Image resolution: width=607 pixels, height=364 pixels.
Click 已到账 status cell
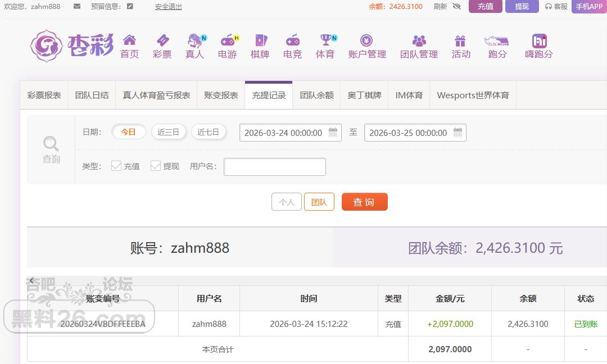[586, 324]
